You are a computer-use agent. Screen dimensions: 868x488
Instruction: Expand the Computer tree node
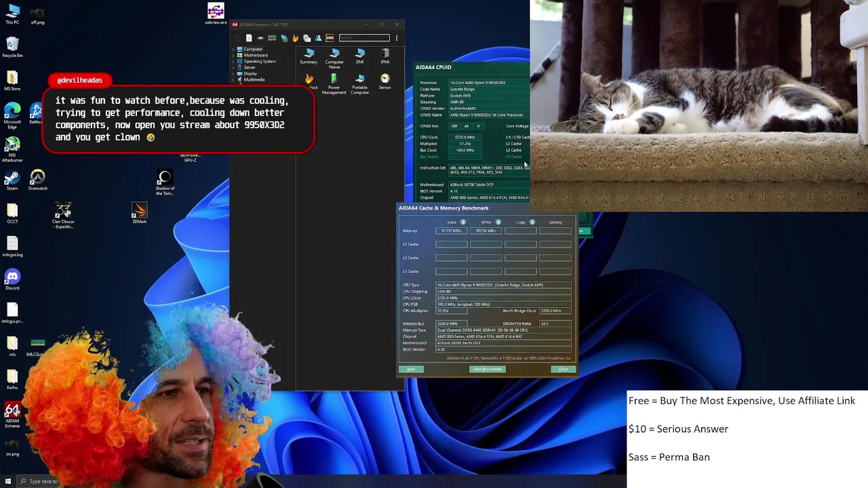pyautogui.click(x=233, y=49)
